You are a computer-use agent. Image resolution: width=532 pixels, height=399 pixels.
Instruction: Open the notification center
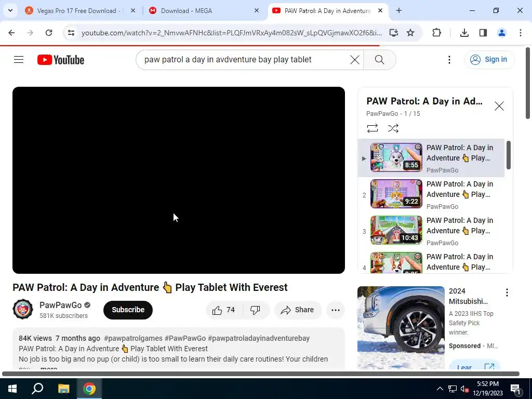point(515,389)
